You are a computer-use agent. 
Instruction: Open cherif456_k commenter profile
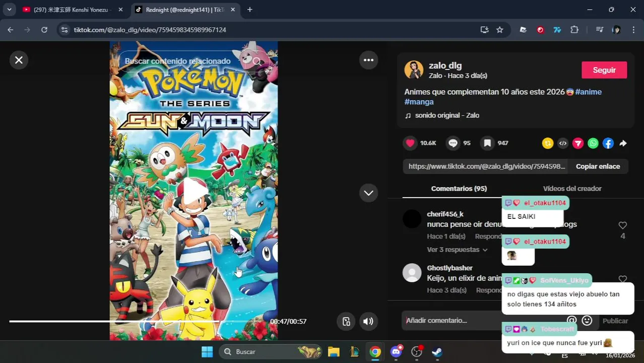coord(445,214)
